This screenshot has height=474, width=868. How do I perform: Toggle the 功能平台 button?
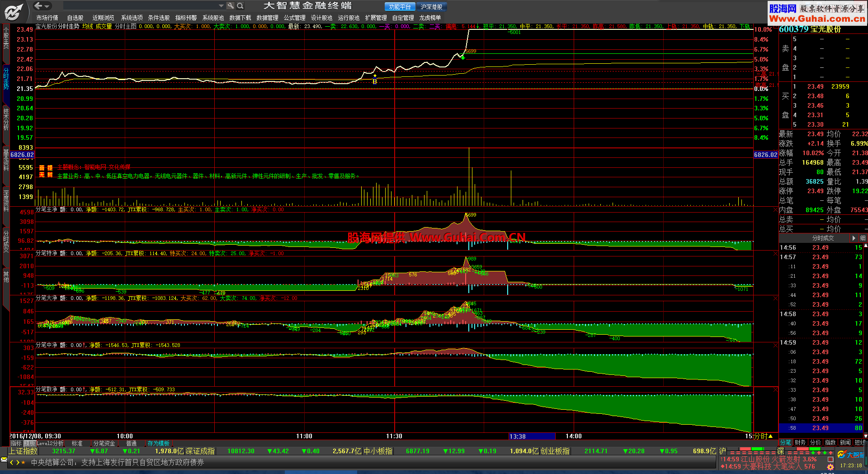[x=400, y=7]
